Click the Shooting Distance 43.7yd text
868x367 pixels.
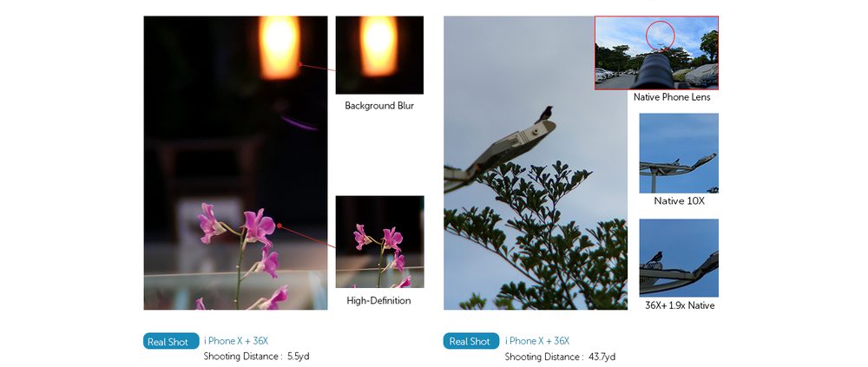click(560, 357)
